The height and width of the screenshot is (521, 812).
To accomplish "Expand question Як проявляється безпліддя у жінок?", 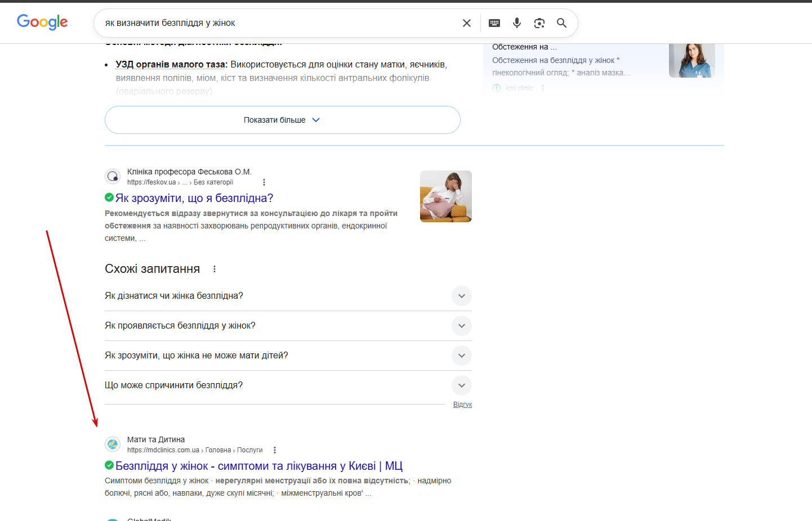I will [288, 326].
